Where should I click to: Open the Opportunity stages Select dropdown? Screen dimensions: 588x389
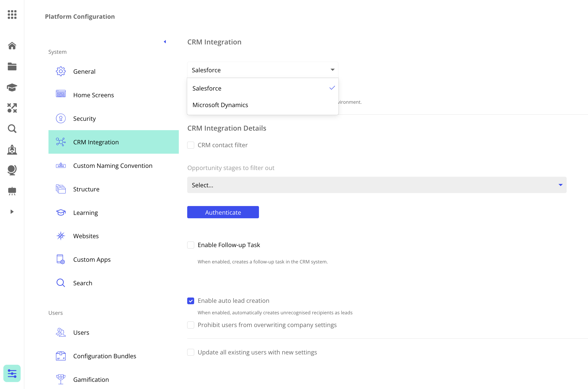pyautogui.click(x=377, y=185)
